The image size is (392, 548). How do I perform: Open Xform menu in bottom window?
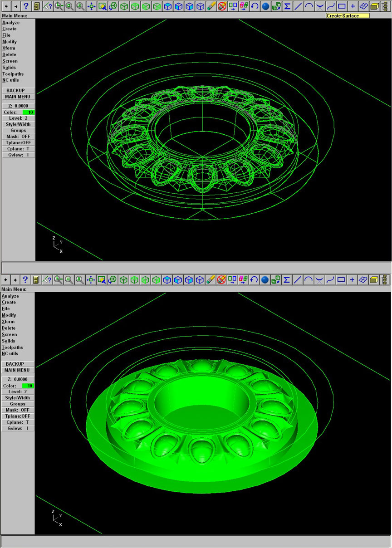click(8, 322)
